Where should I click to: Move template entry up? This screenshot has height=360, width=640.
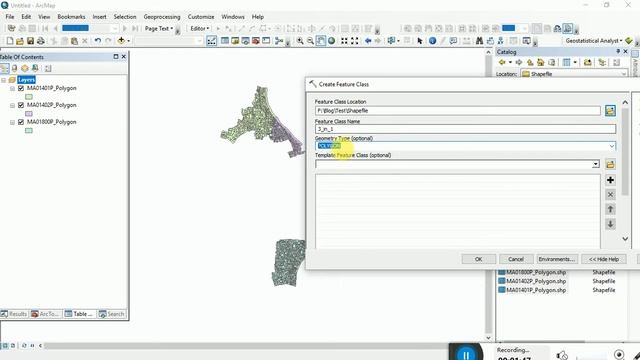610,209
